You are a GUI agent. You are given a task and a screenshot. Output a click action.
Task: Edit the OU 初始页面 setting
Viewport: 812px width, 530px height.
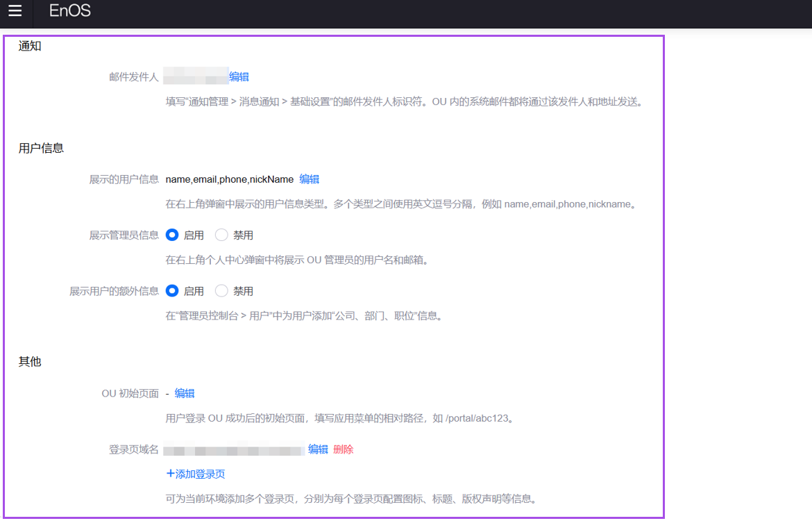[x=185, y=393]
